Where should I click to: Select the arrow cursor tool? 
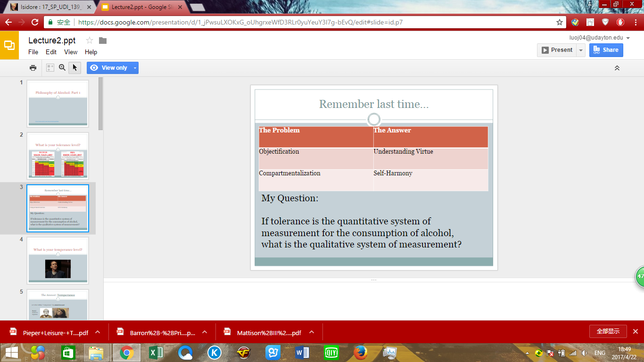(x=74, y=68)
